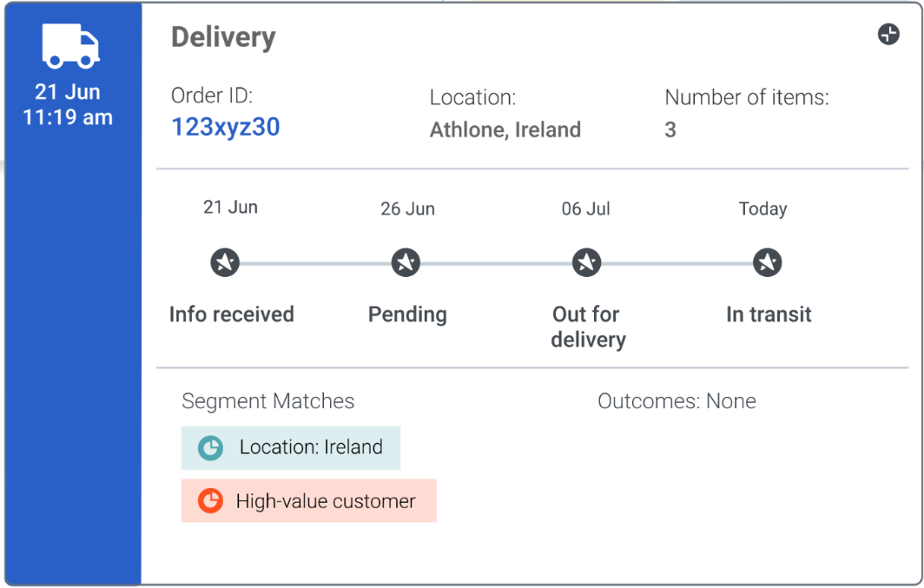Open the High-value customer segment tag

pos(309,501)
